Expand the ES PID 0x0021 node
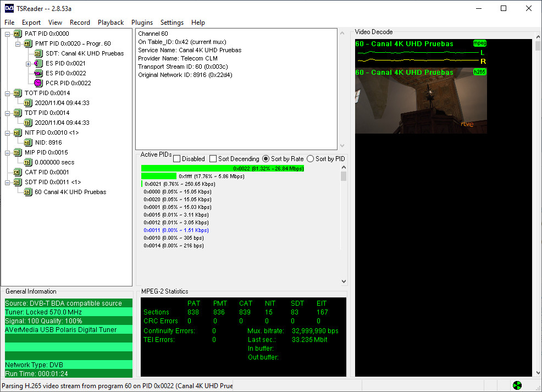Viewport: 542px width, 392px height. click(x=29, y=64)
